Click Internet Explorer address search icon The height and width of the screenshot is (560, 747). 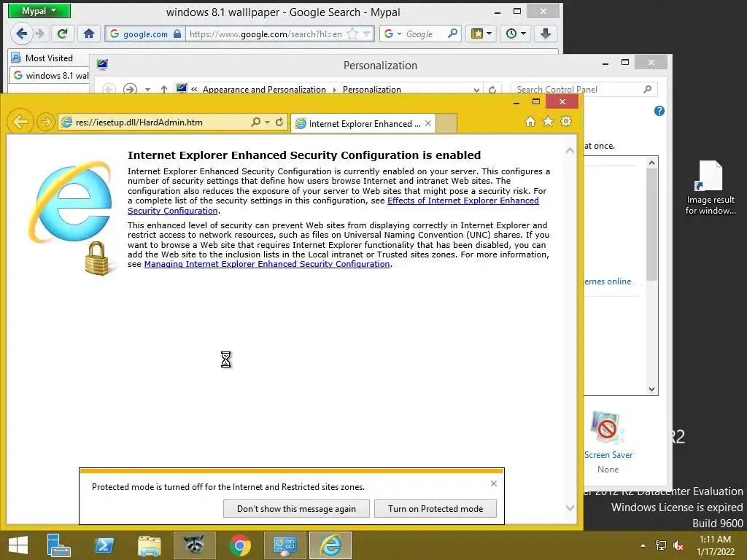click(256, 122)
